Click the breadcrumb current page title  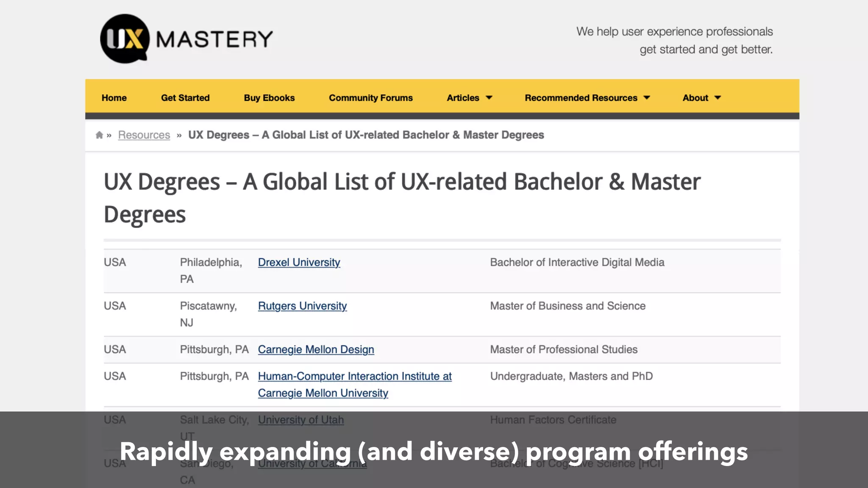tap(366, 135)
